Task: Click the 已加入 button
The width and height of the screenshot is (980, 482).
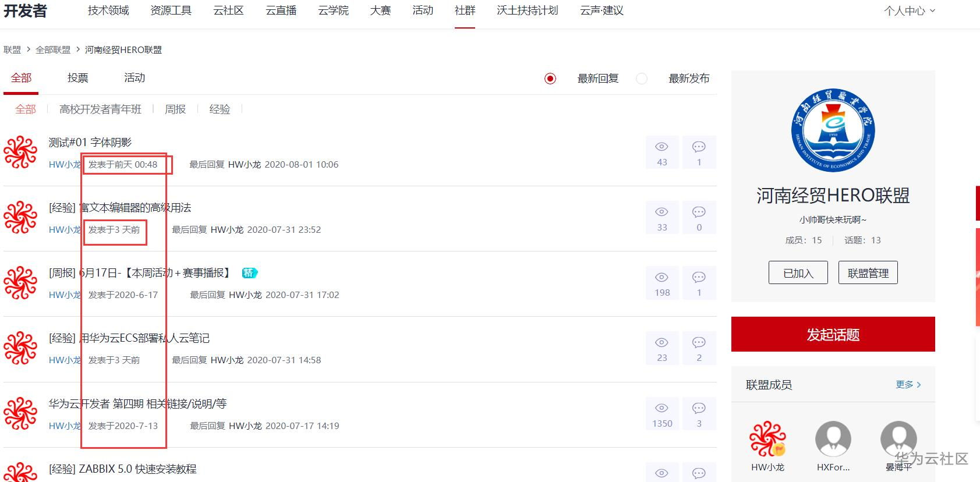Action: pyautogui.click(x=798, y=272)
